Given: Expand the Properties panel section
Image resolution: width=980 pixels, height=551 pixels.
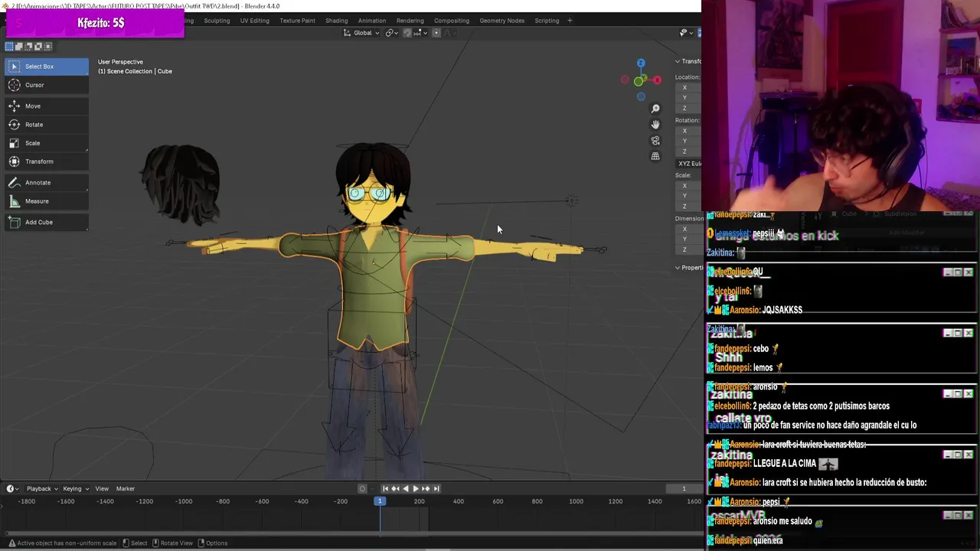Looking at the screenshot, I should coord(688,268).
